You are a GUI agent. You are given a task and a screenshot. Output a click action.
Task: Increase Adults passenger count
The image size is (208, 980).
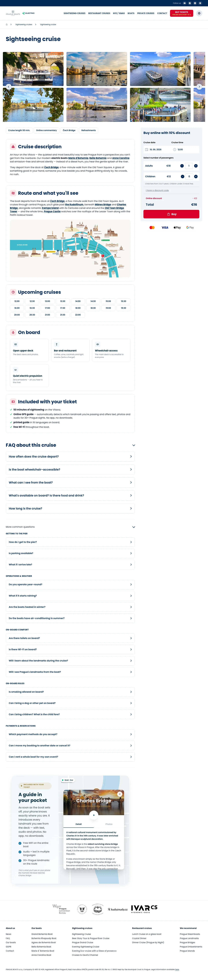tap(196, 166)
